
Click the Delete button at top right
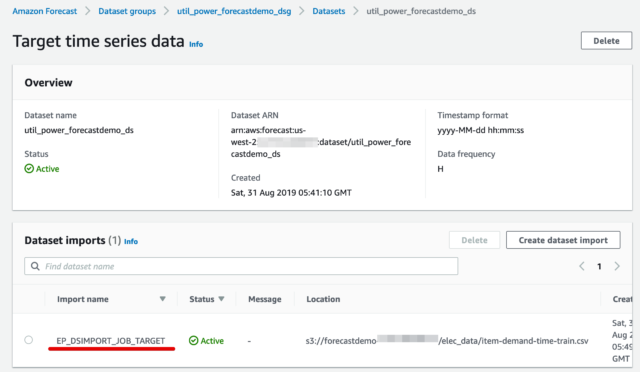606,41
